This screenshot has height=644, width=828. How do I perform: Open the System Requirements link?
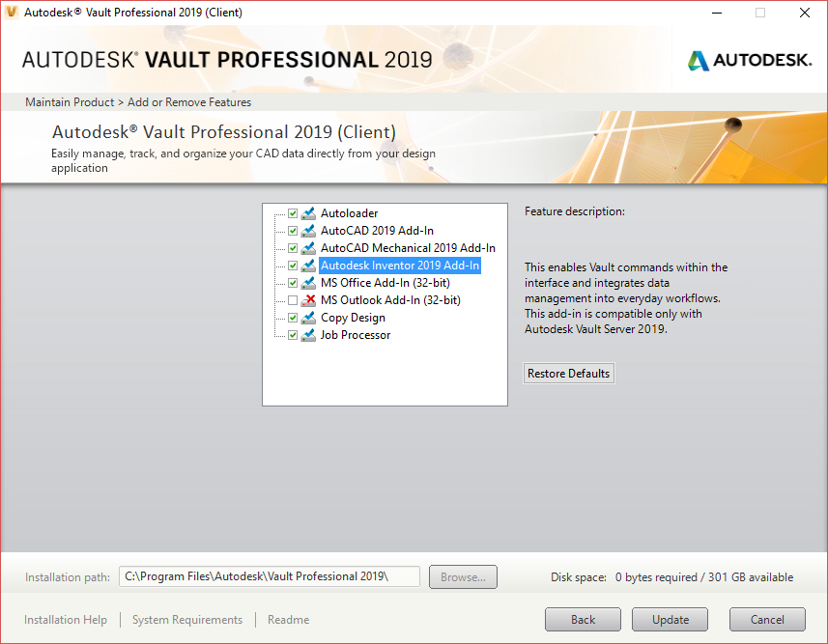pos(187,620)
